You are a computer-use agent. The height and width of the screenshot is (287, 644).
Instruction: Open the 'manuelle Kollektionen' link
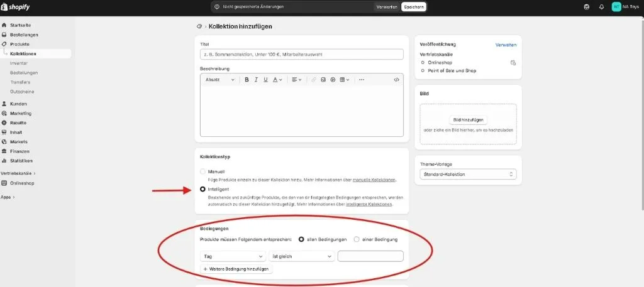tap(374, 180)
